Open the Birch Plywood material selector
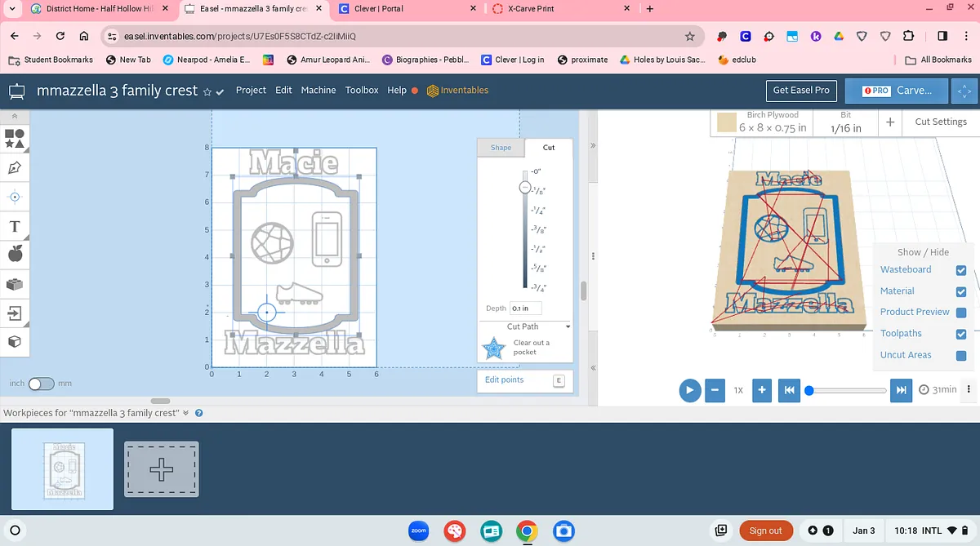The image size is (980, 546). [763, 122]
